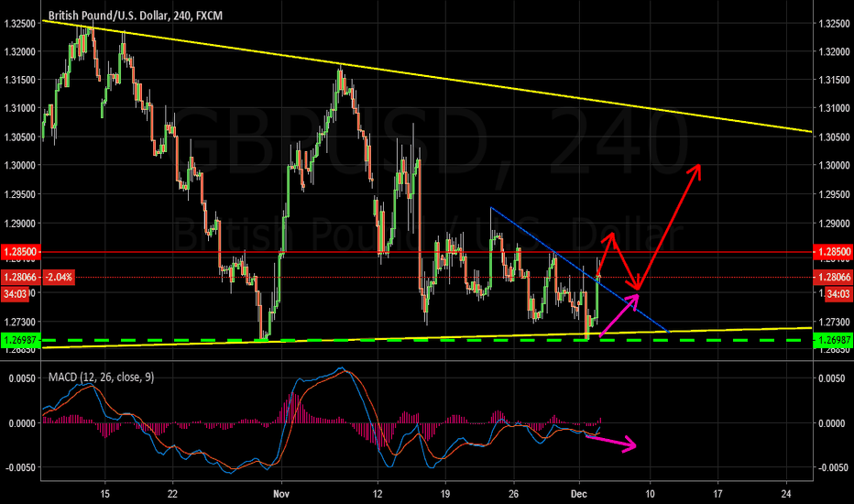Select date 19 on the time axis

(445, 494)
